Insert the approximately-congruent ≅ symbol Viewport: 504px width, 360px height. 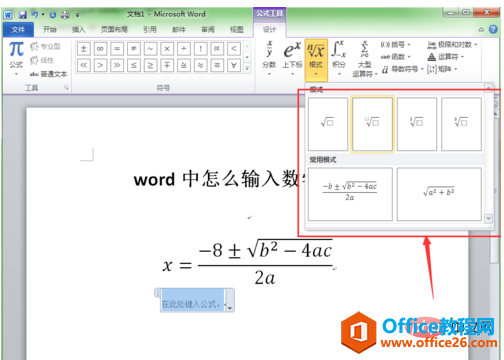(x=184, y=65)
